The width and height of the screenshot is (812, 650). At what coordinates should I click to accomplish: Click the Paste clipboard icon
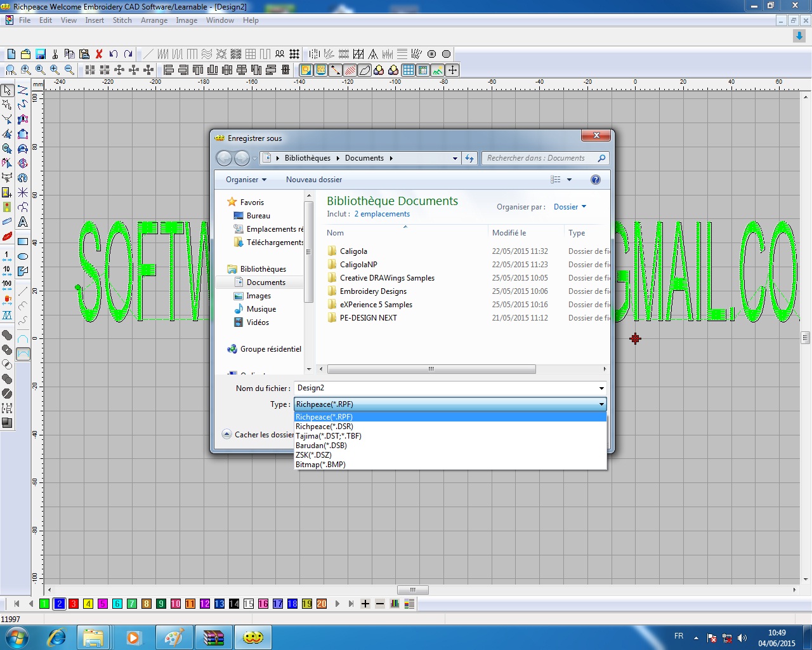(x=84, y=54)
